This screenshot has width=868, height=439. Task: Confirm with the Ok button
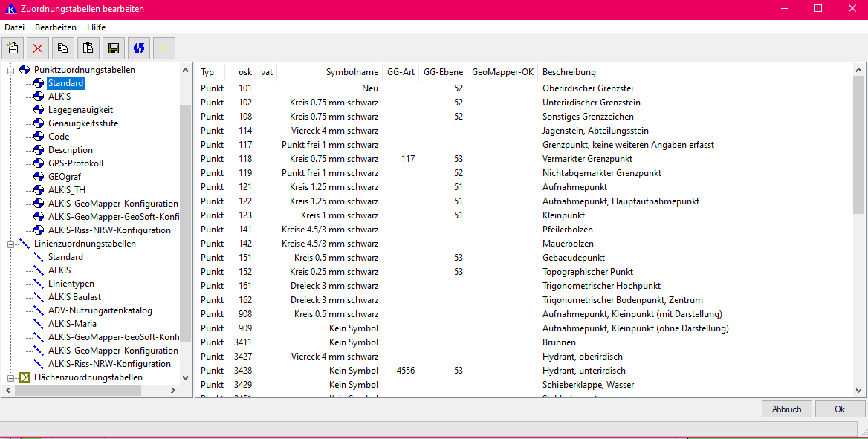pos(840,409)
